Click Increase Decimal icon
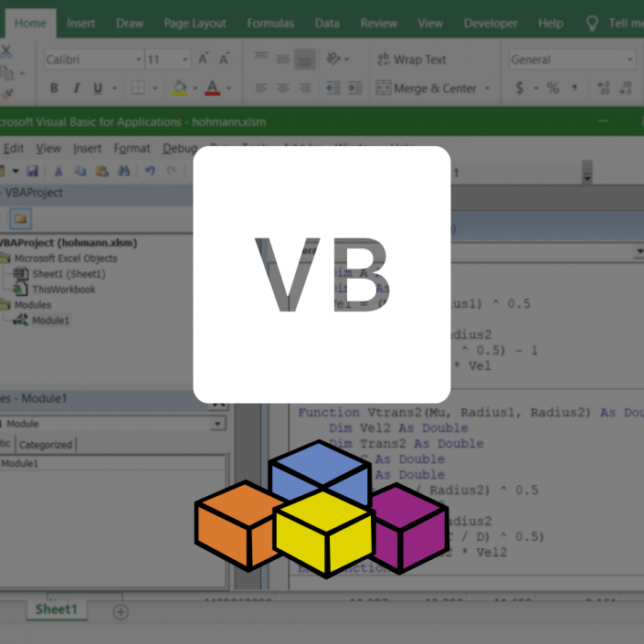 click(x=604, y=88)
